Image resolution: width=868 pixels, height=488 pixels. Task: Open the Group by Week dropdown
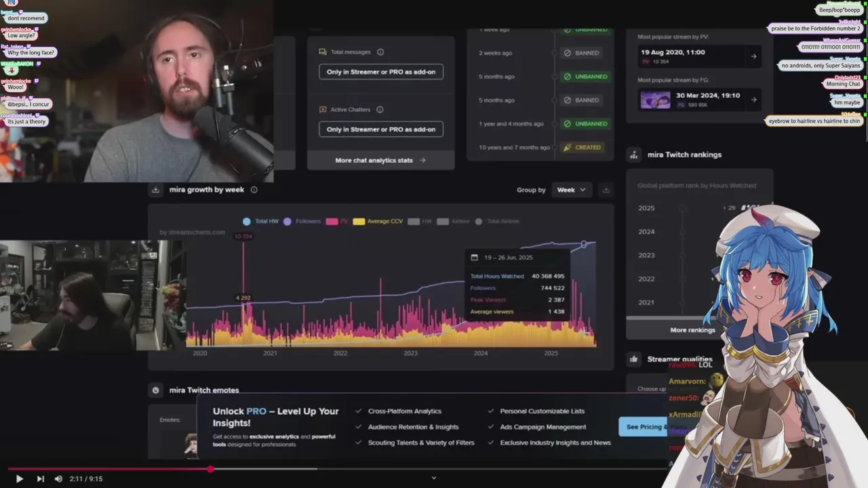pyautogui.click(x=572, y=190)
